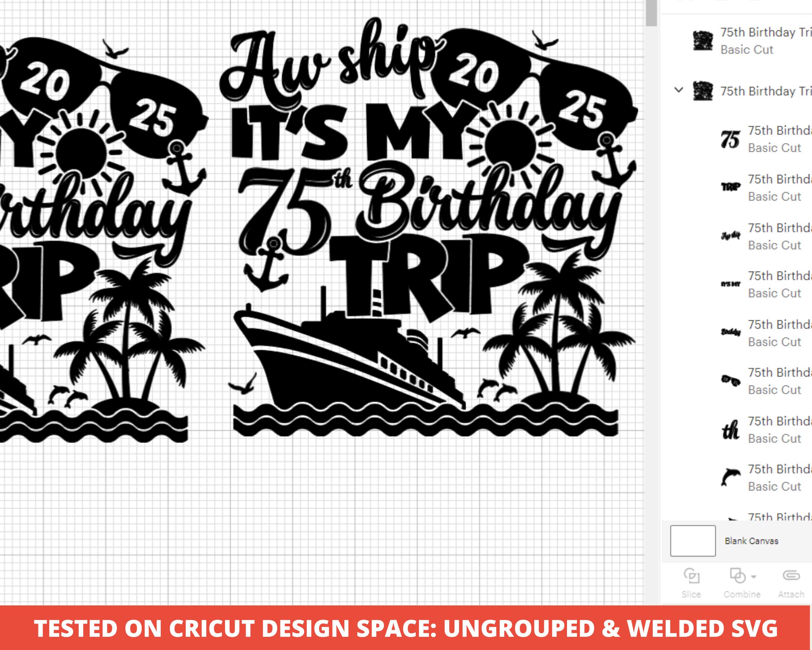Select the sunglasses layer thumbnail

click(731, 381)
